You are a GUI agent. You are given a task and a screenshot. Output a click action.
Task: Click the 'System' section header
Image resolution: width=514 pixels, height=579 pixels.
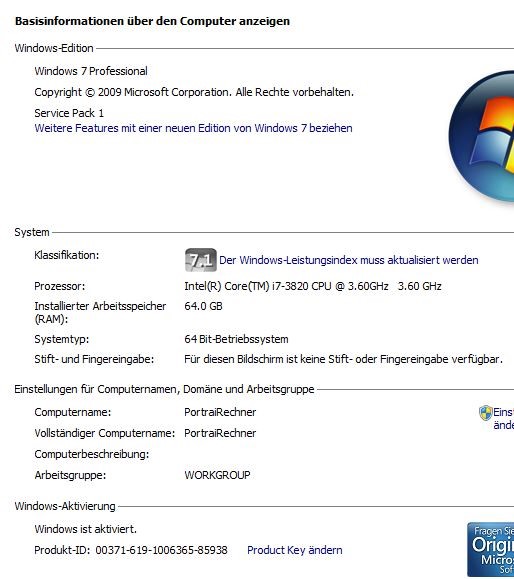(32, 232)
